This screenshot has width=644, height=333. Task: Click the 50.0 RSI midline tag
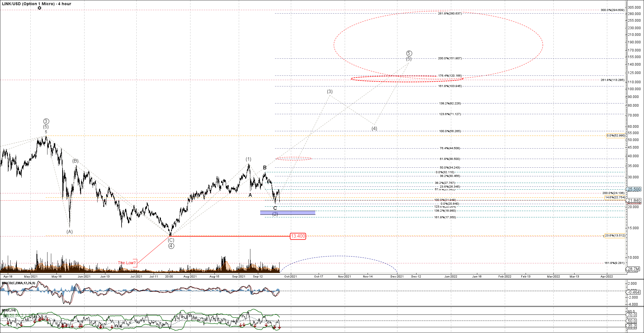(632, 321)
